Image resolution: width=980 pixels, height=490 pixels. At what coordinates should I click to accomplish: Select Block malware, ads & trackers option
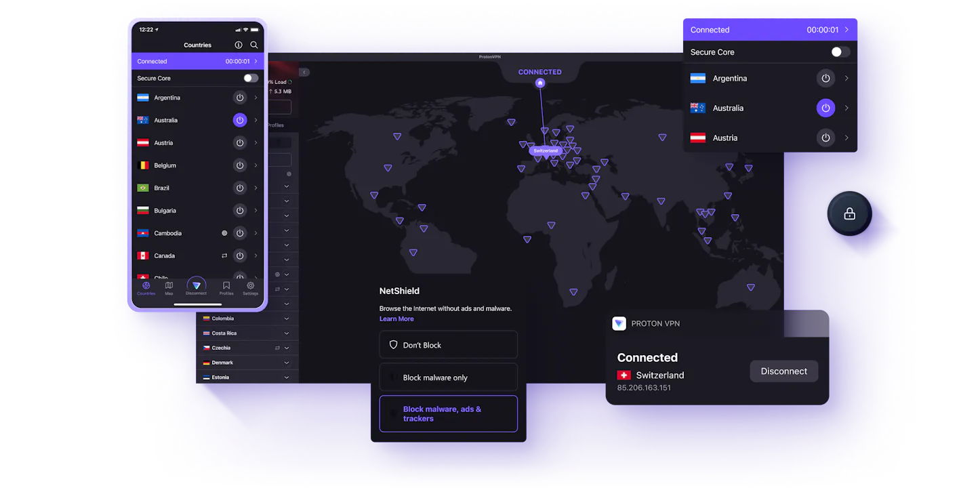point(449,414)
